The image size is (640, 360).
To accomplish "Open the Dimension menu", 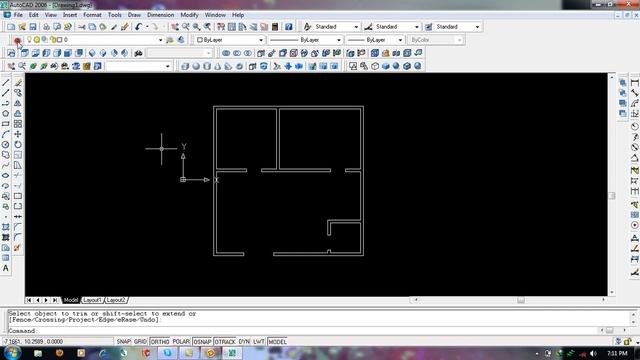I will point(160,15).
